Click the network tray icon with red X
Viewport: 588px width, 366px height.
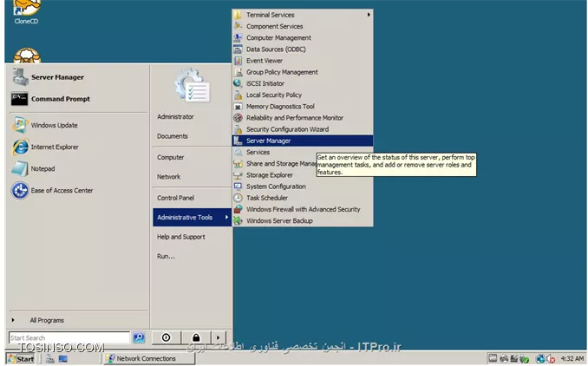(x=551, y=359)
